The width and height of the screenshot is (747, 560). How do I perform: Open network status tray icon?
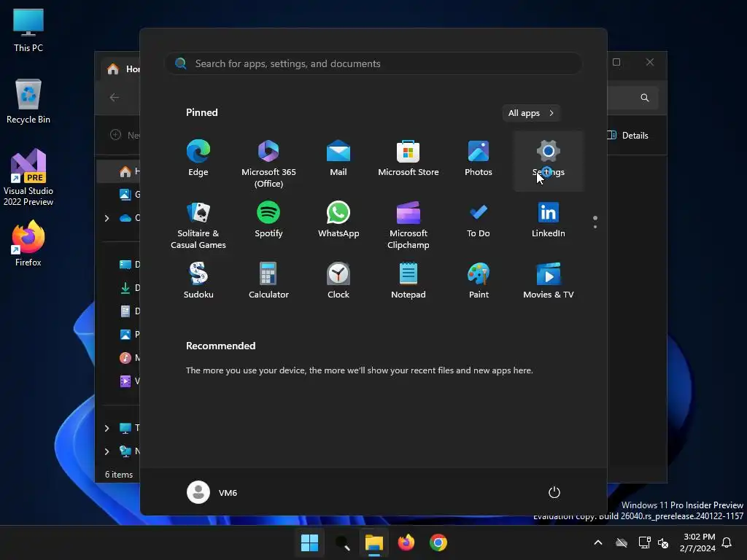[644, 542]
